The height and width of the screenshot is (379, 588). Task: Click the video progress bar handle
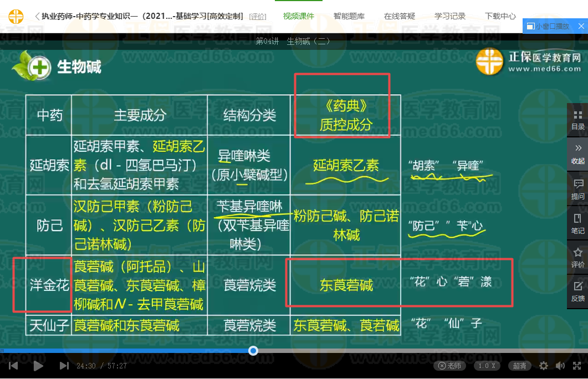click(253, 351)
